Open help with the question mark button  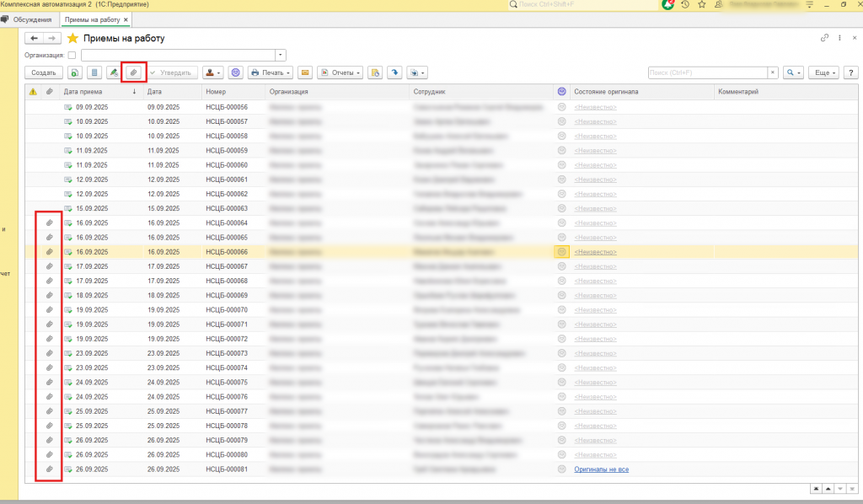851,72
